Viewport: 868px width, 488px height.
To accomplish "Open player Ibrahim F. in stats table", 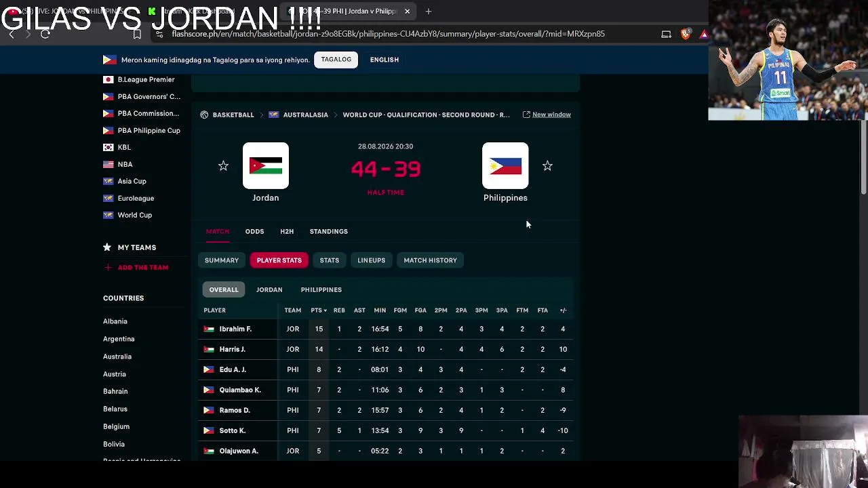I will click(x=235, y=329).
